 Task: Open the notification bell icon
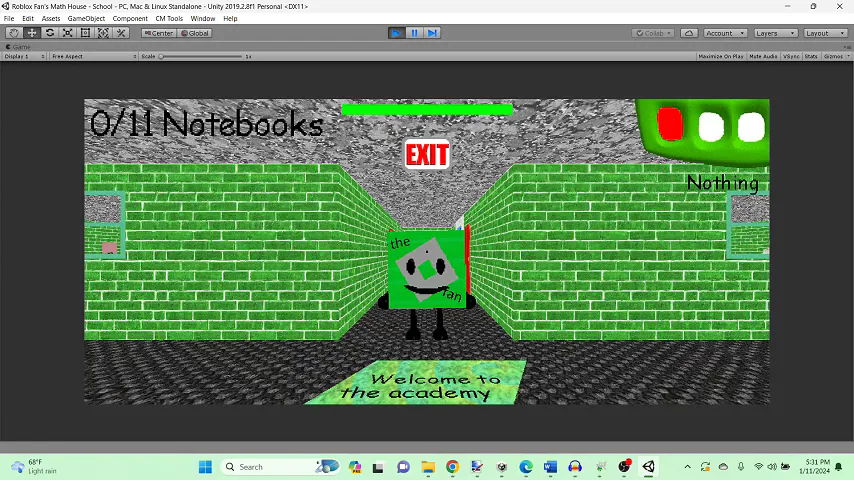click(x=839, y=467)
